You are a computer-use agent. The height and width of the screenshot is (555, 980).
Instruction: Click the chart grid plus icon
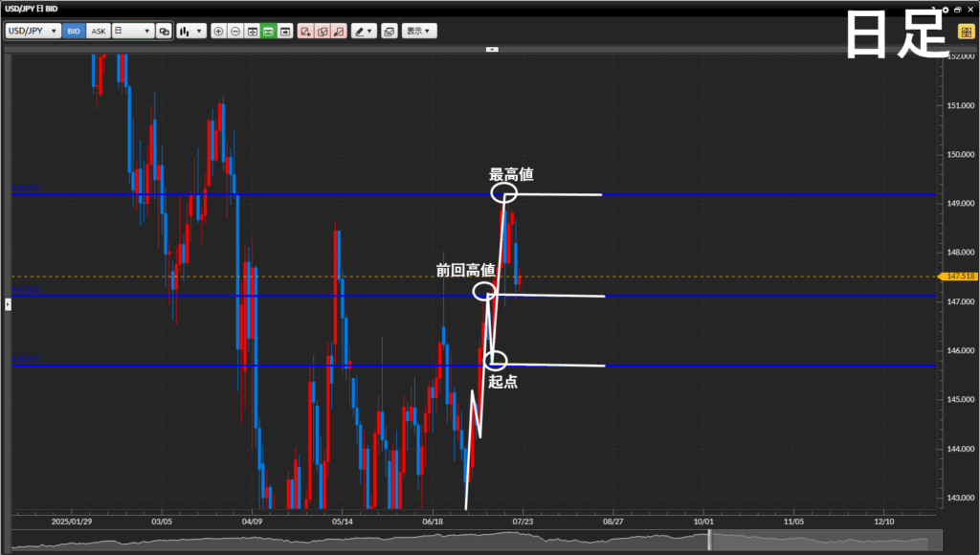[x=253, y=32]
